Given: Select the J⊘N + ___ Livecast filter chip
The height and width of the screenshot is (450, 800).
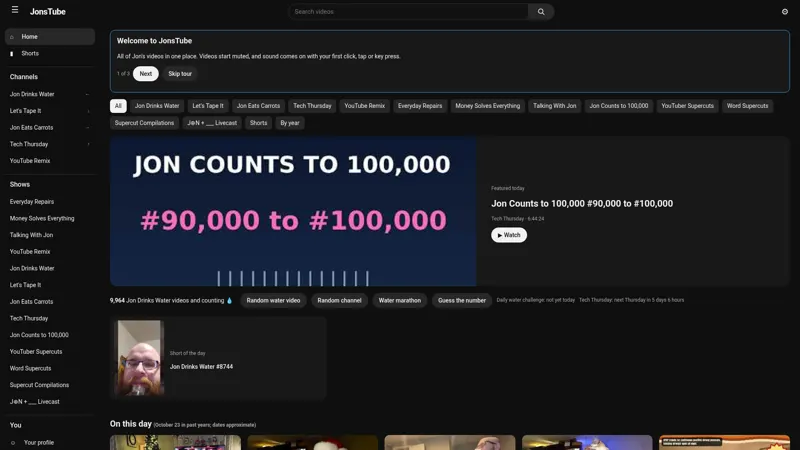Looking at the screenshot, I should (212, 123).
